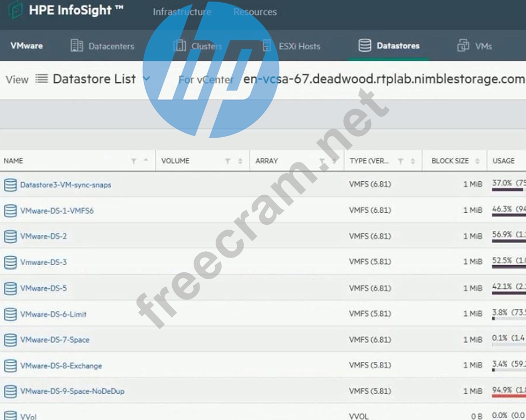Click datastore icon for VMware-DS-2

coord(10,236)
